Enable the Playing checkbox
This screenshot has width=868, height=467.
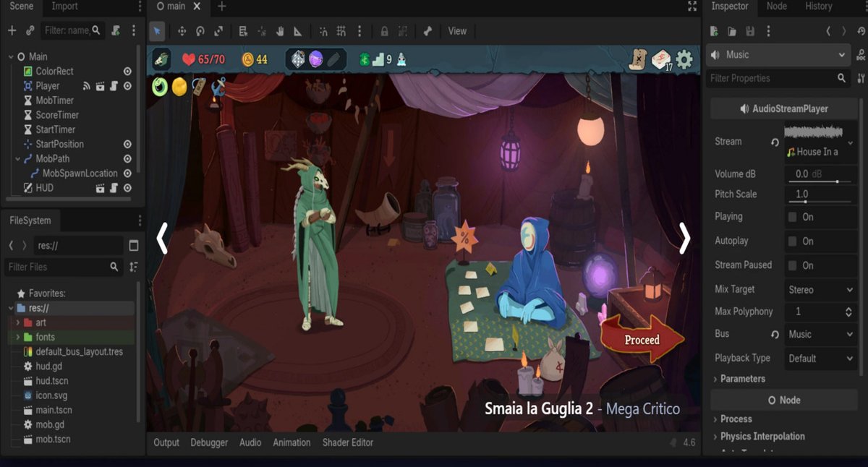(x=793, y=217)
